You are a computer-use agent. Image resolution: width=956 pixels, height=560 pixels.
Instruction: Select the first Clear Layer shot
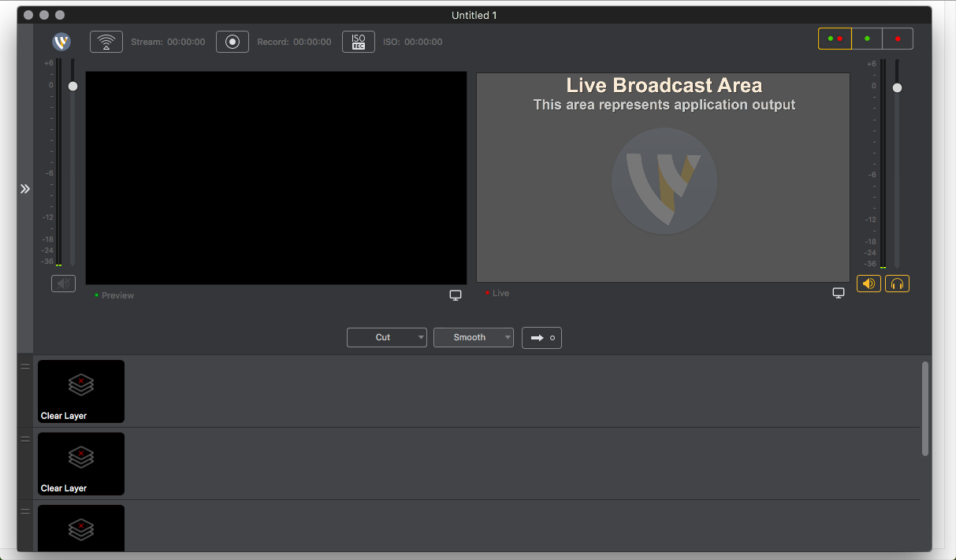[x=81, y=391]
